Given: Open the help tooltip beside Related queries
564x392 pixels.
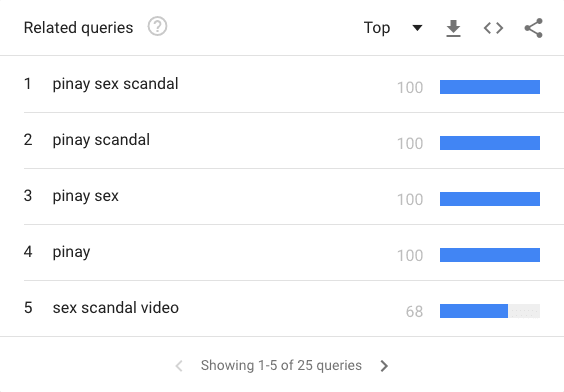Looking at the screenshot, I should tap(157, 27).
